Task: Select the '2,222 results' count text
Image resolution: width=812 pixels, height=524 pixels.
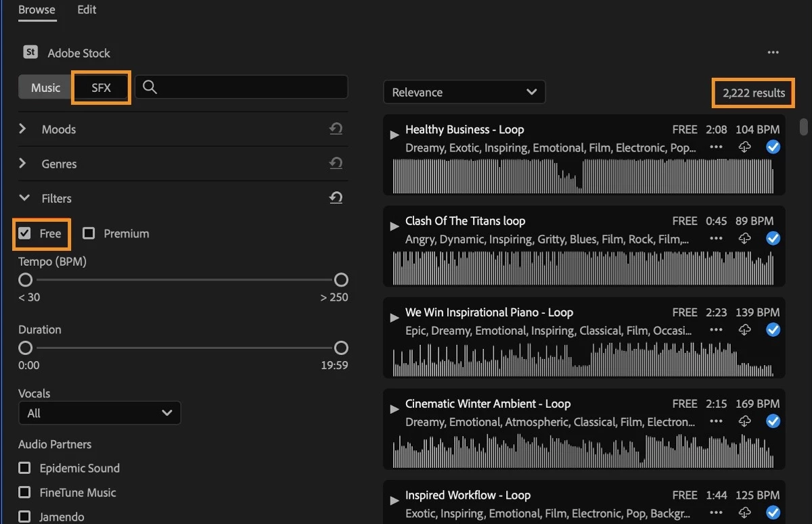Action: click(x=754, y=93)
